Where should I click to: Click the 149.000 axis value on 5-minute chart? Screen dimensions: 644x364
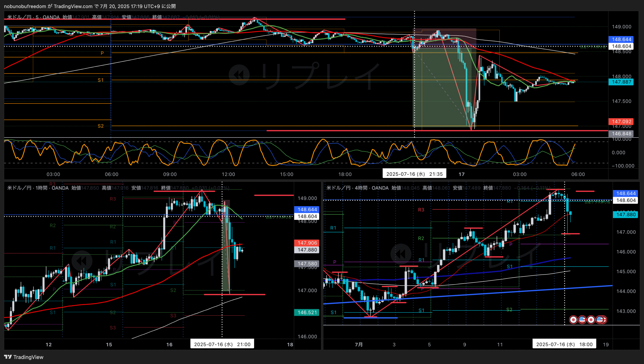click(x=622, y=27)
